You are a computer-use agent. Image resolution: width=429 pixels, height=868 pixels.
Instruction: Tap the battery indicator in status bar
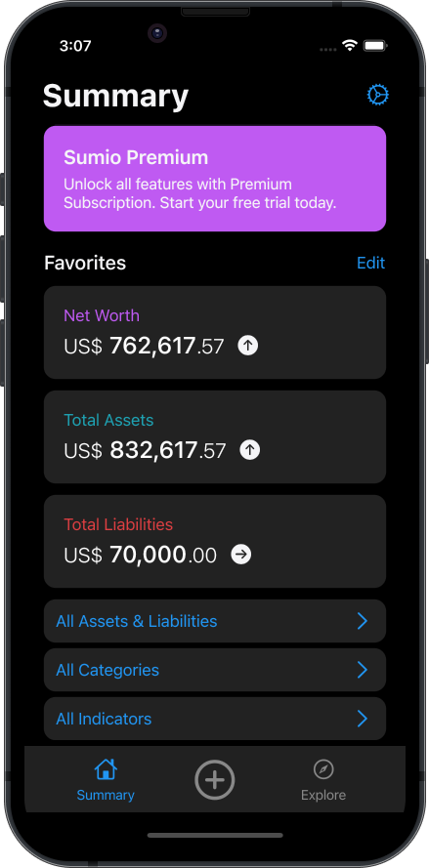coord(376,45)
